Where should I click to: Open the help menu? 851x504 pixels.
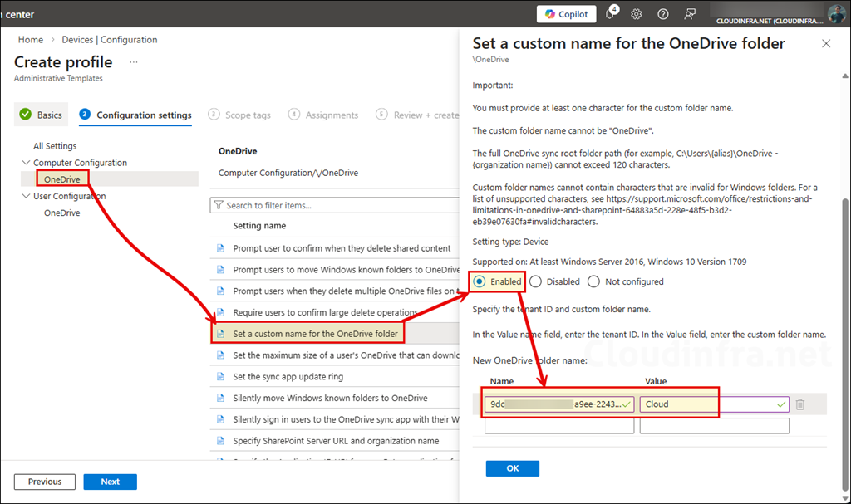662,13
